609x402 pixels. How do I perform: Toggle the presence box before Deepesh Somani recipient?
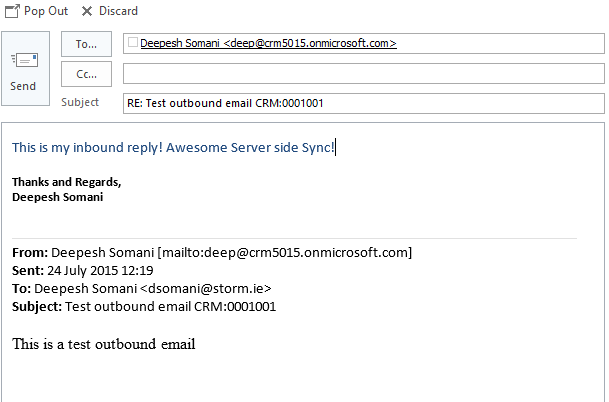(x=133, y=43)
